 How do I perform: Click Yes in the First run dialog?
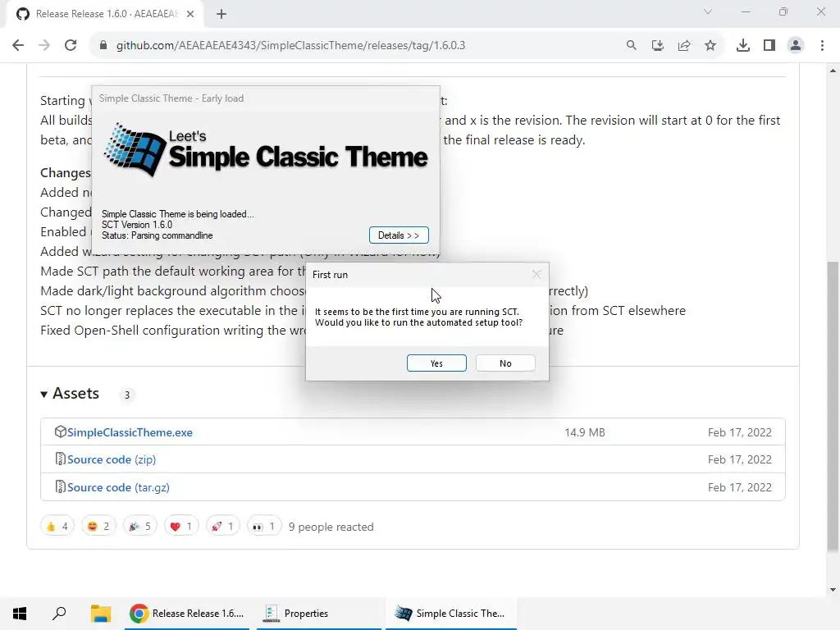[436, 363]
